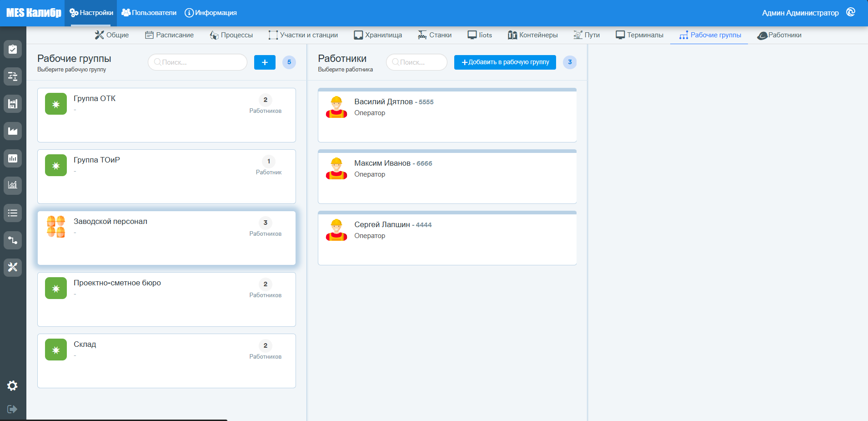The image size is (868, 421).
Task: Click code 4444 beside Сергей Лапшин
Action: coord(424,225)
